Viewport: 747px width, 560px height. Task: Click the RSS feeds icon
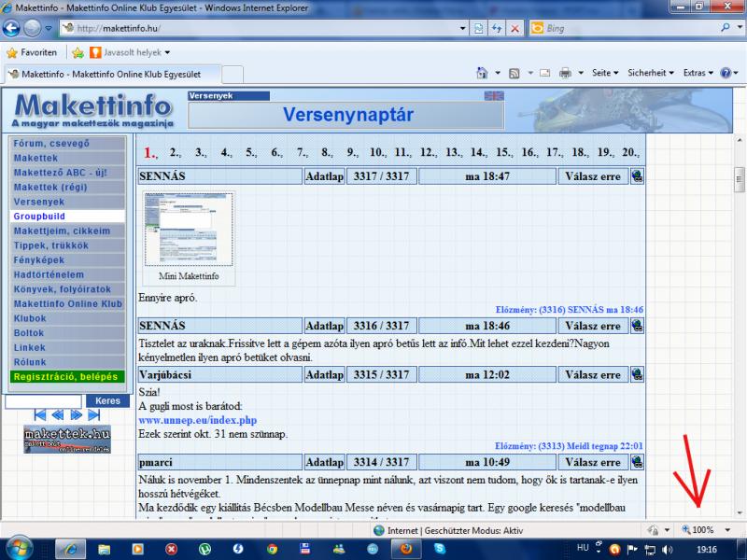pos(514,73)
